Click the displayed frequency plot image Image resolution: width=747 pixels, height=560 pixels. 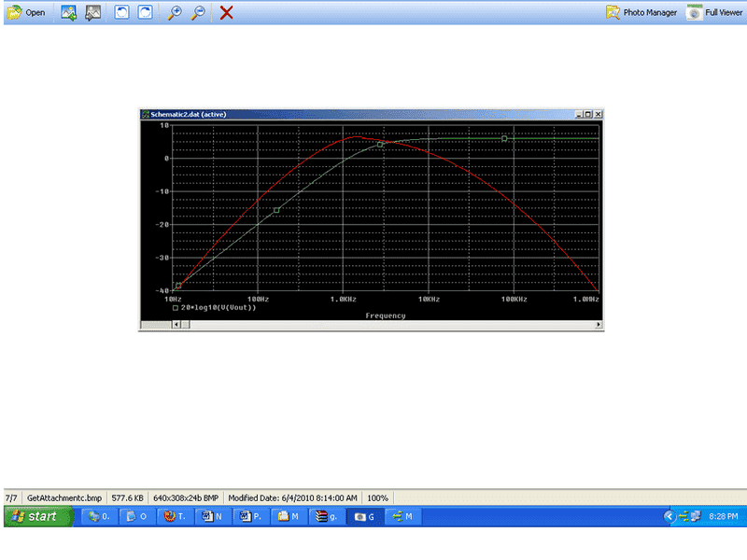371,218
